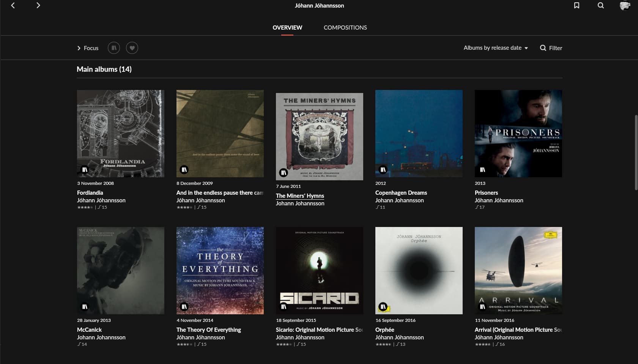Click the Orphée album title
The height and width of the screenshot is (364, 638).
tap(384, 330)
